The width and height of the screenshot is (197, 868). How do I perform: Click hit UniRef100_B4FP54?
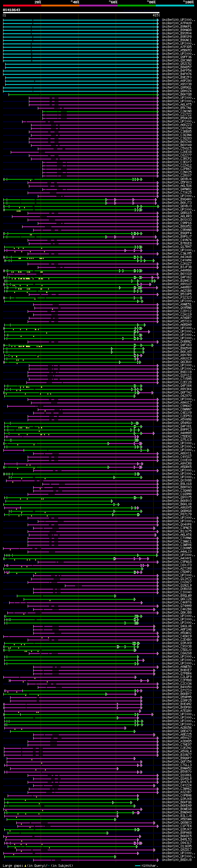pos(177,71)
